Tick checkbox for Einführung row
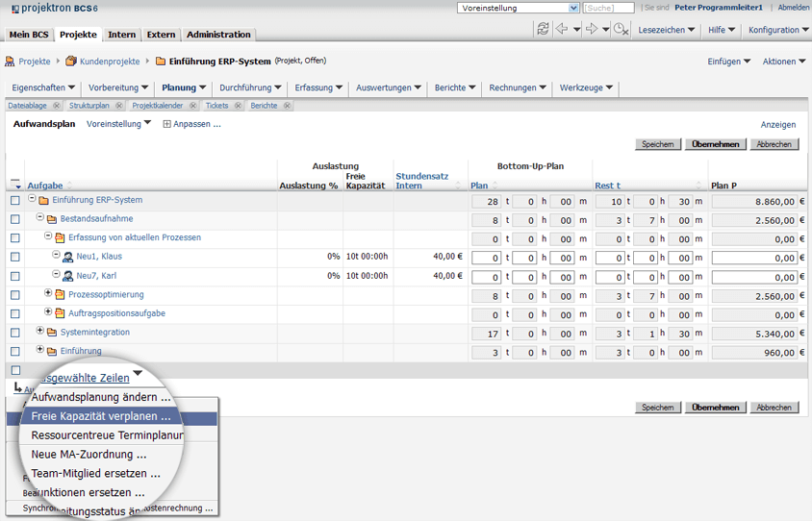This screenshot has height=521, width=812. (15, 352)
